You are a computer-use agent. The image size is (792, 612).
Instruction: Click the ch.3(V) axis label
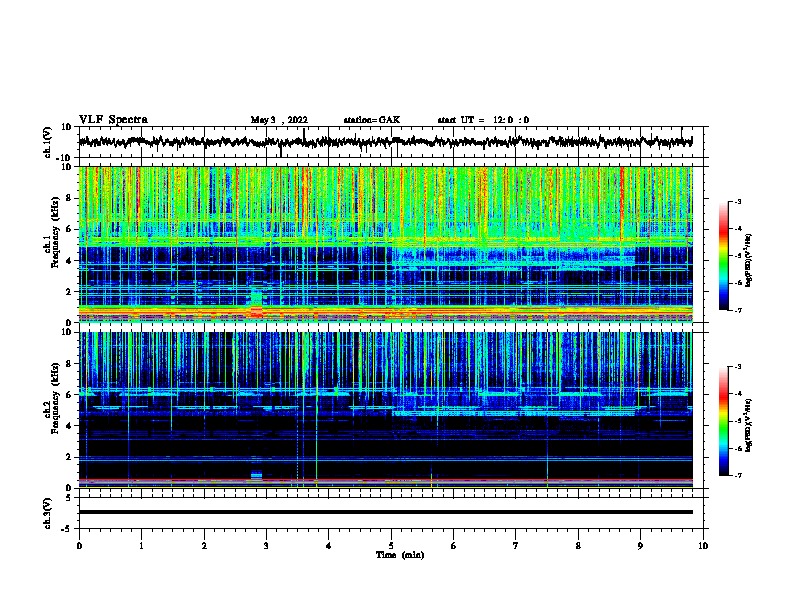(48, 514)
